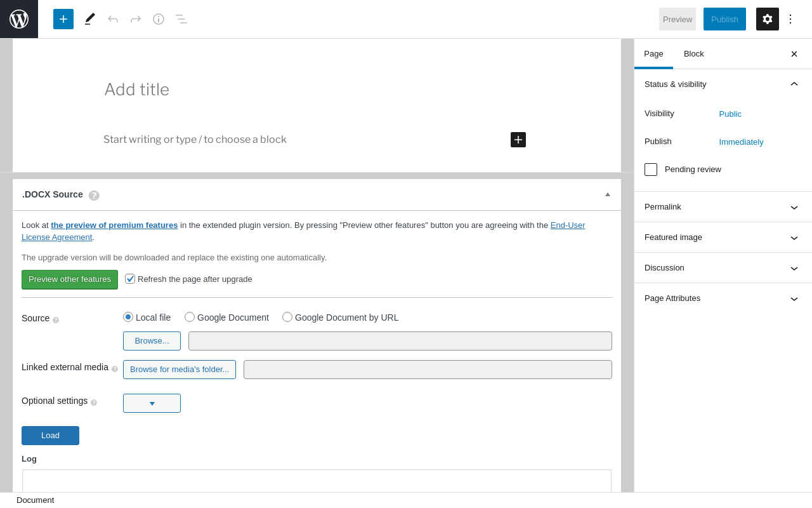Expand the Discussion section
Image resolution: width=812 pixels, height=508 pixels.
[x=723, y=268]
